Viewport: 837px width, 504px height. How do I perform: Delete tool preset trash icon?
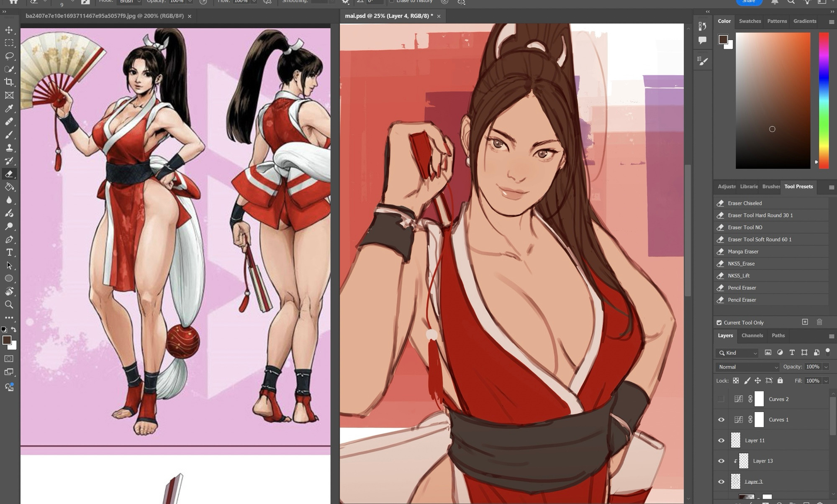pyautogui.click(x=819, y=322)
